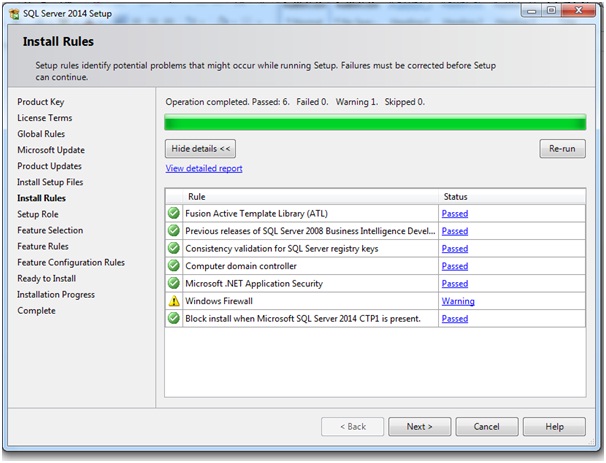Open Passed status for CTP1 block rule

[x=455, y=319]
